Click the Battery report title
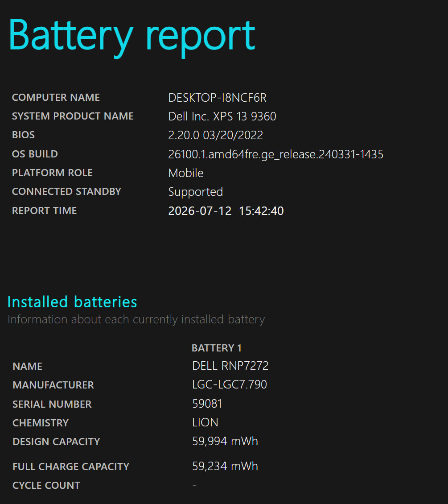The image size is (448, 504). (x=132, y=37)
